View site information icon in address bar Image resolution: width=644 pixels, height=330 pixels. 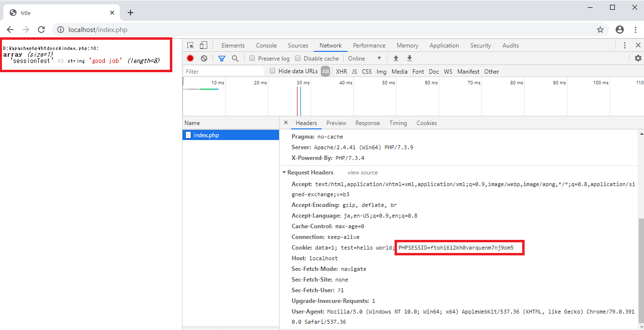click(61, 30)
